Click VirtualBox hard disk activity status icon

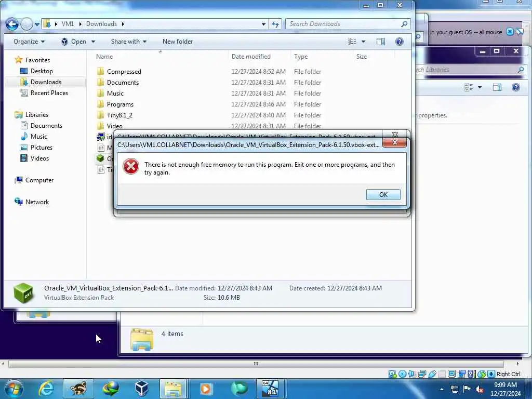coord(393,374)
